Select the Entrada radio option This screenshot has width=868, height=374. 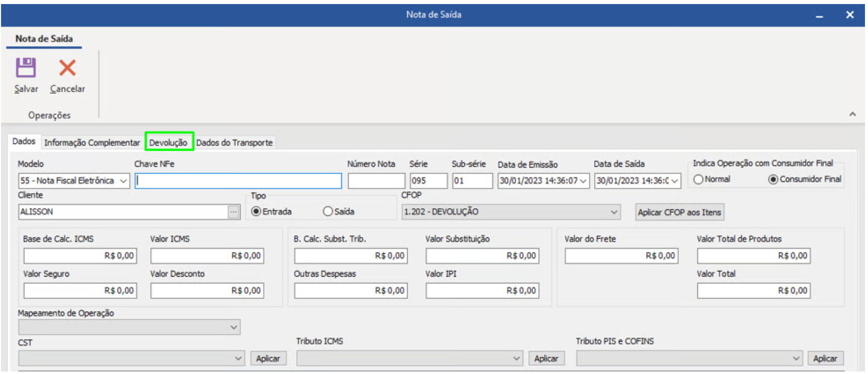pyautogui.click(x=256, y=212)
